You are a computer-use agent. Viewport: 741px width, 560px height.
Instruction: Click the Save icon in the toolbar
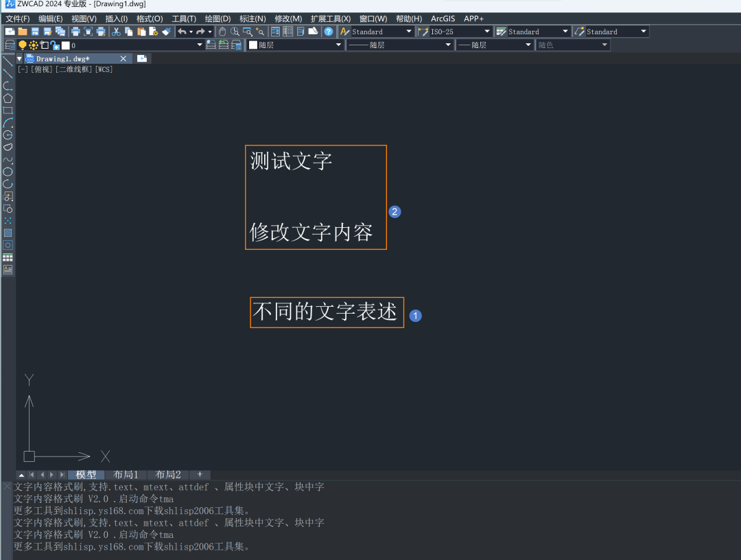tap(35, 32)
